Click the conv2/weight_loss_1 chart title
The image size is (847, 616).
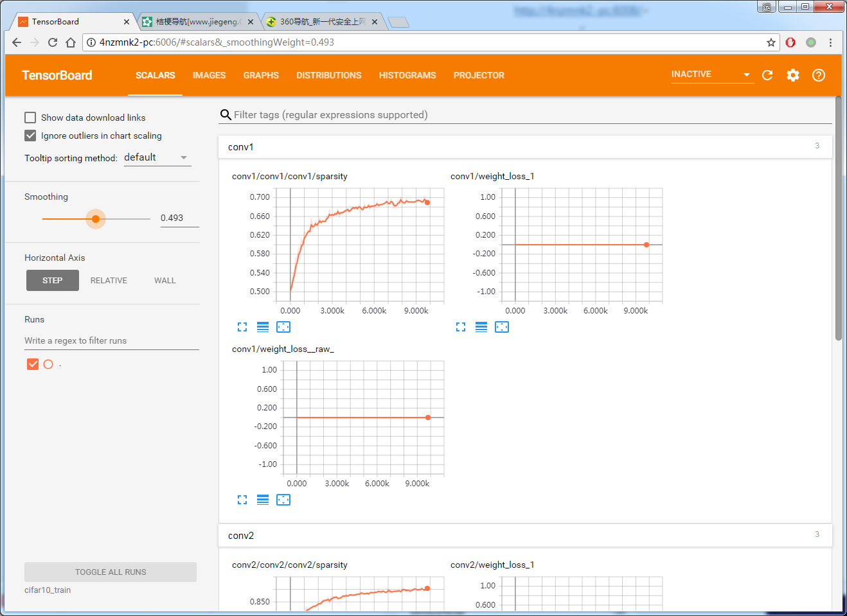(x=492, y=565)
